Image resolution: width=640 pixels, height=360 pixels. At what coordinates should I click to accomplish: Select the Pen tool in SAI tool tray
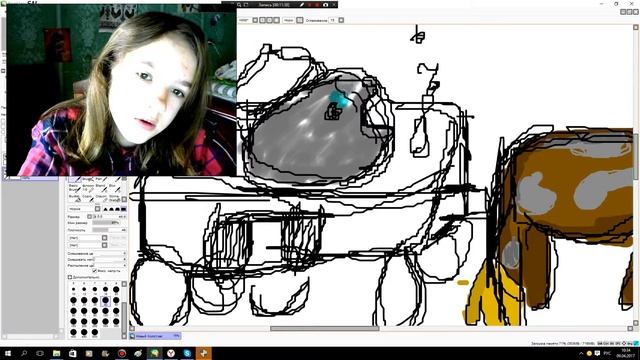pyautogui.click(x=101, y=179)
